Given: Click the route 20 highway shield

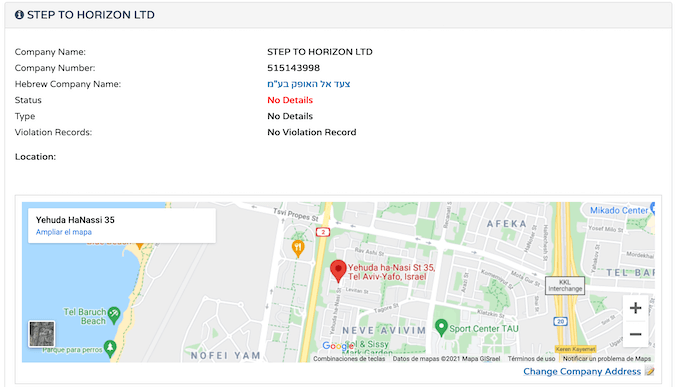Looking at the screenshot, I should pyautogui.click(x=560, y=321).
